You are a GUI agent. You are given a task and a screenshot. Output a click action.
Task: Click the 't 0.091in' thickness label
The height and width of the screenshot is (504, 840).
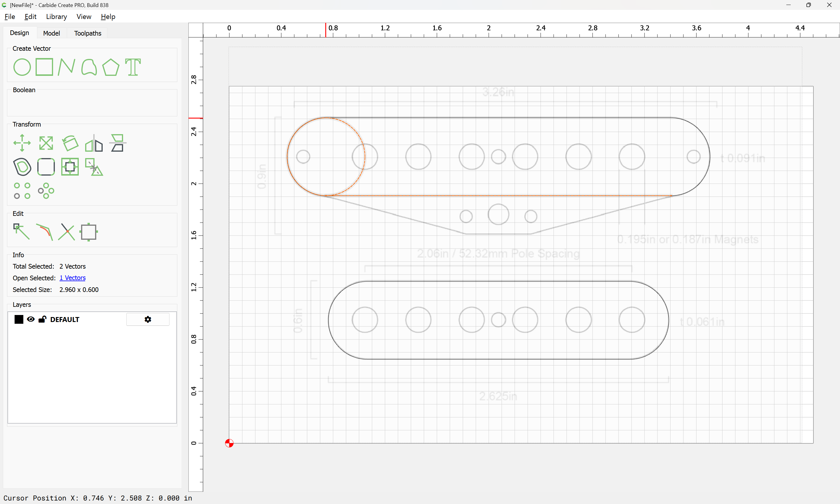coord(743,158)
